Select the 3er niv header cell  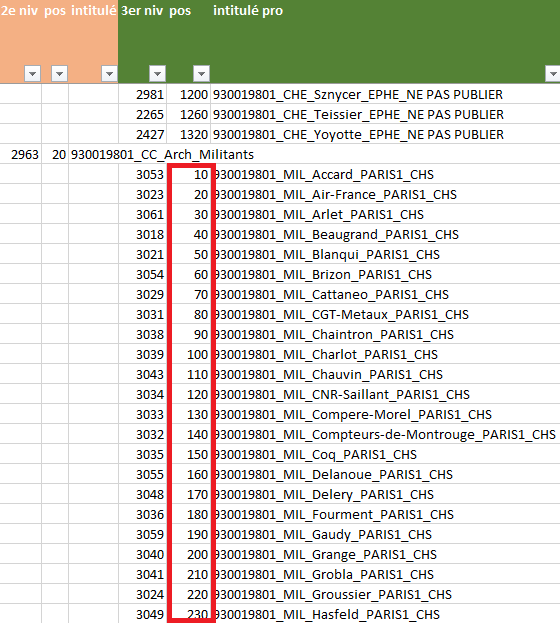[x=142, y=41]
